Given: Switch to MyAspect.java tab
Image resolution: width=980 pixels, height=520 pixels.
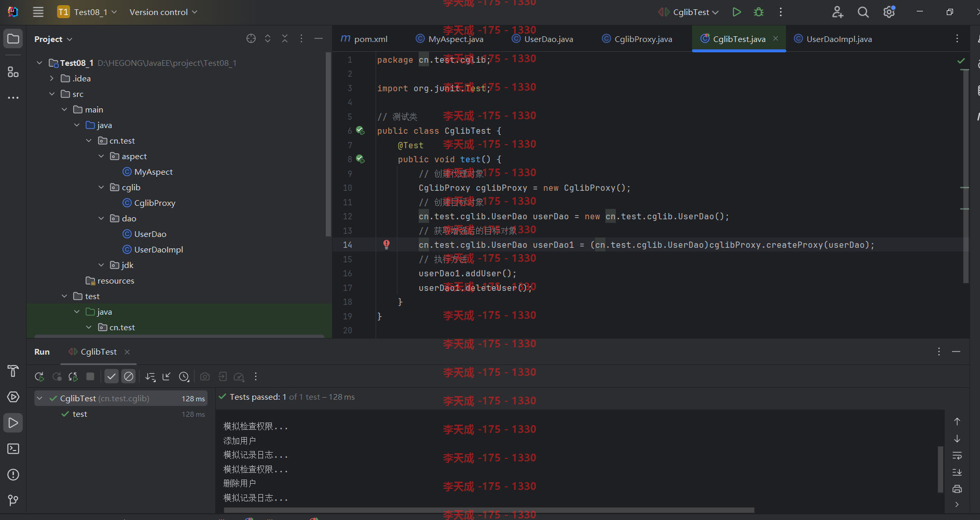Looking at the screenshot, I should point(450,39).
